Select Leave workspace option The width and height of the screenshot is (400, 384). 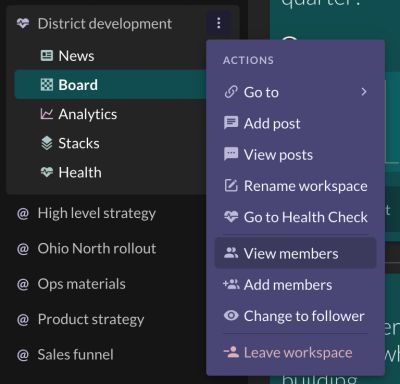coord(295,352)
